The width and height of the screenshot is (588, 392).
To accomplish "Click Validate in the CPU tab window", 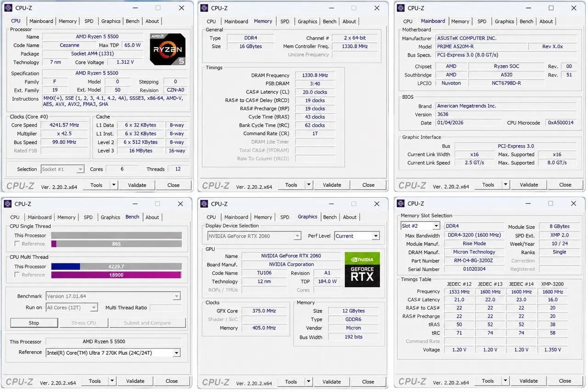I will pyautogui.click(x=137, y=185).
